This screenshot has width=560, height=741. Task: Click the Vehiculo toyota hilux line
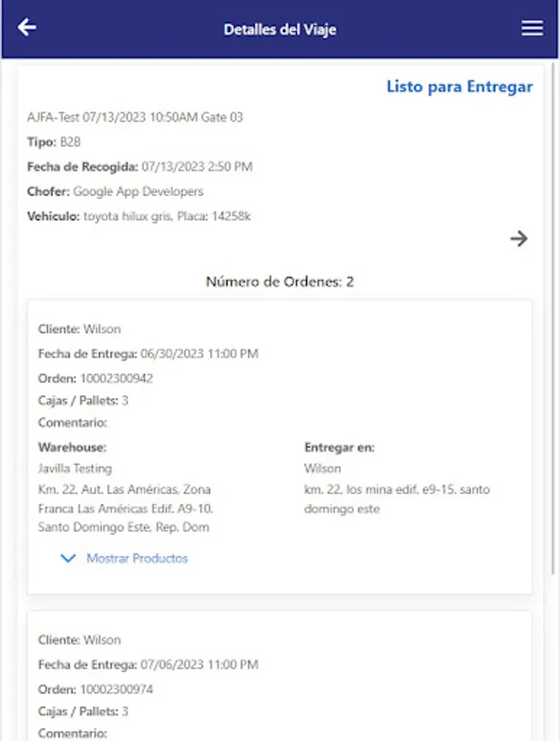pyautogui.click(x=139, y=217)
